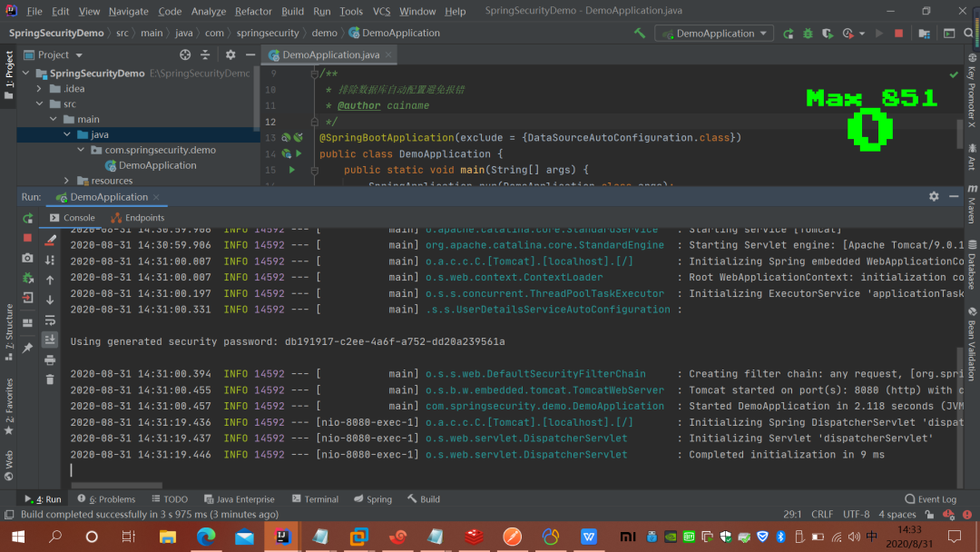980x552 pixels.
Task: Open Project Structure dialog icon
Action: pyautogui.click(x=924, y=33)
